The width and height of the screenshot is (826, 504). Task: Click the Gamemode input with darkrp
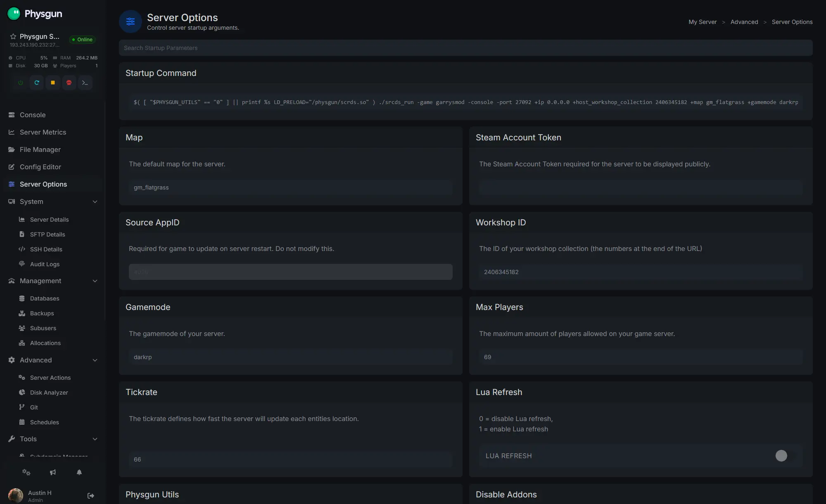290,357
